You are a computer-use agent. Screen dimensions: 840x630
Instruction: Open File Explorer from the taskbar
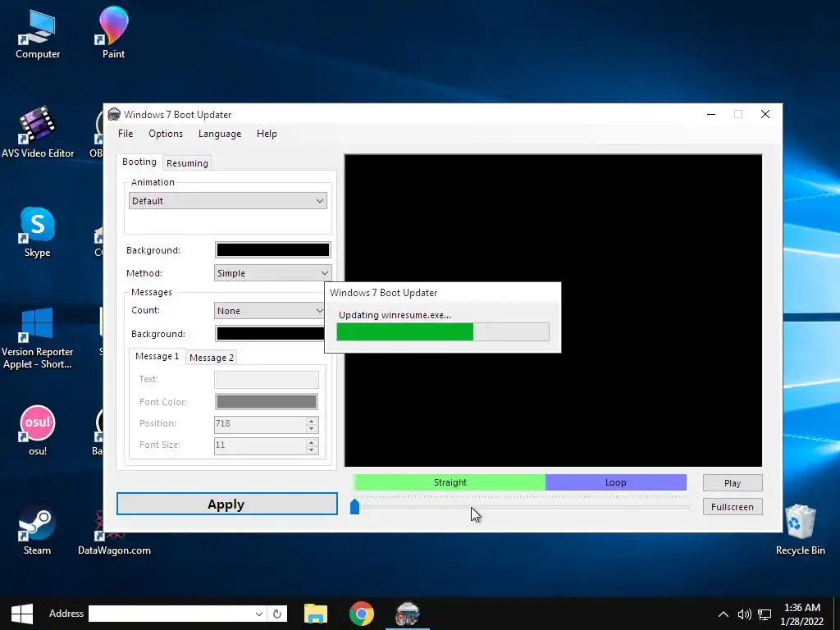coord(316,614)
